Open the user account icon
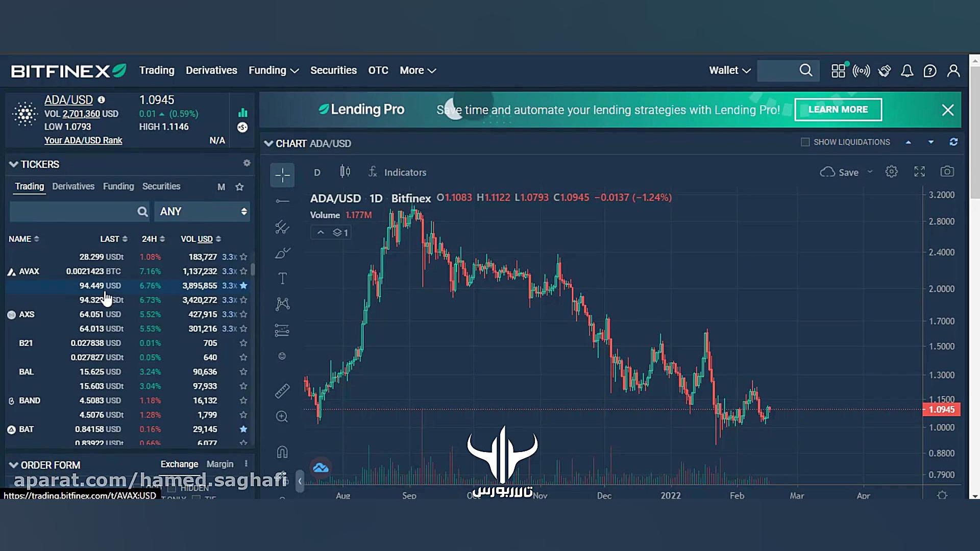Screen dimensions: 980x551 [953, 70]
